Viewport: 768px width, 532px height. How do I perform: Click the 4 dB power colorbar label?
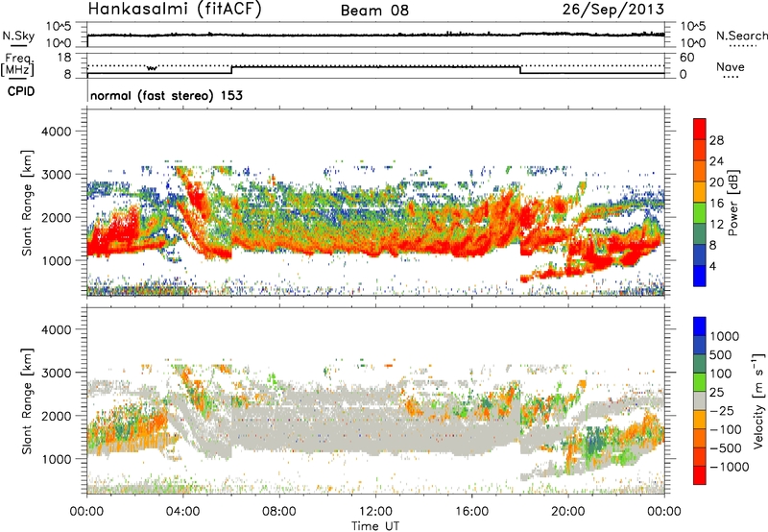[713, 267]
